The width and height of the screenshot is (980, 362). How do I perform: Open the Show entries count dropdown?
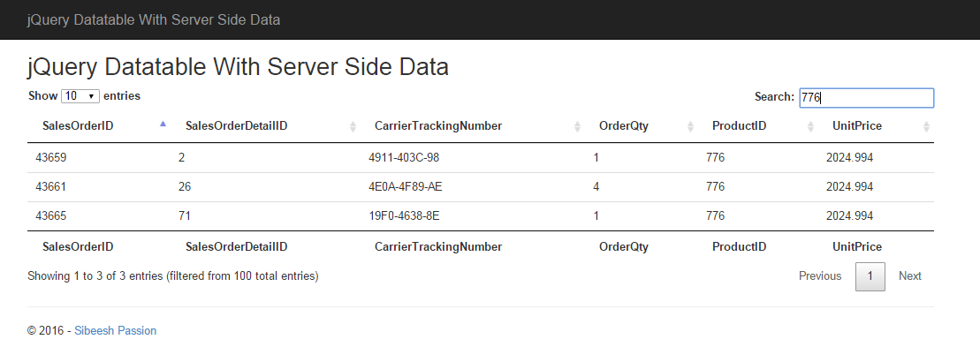coord(80,96)
